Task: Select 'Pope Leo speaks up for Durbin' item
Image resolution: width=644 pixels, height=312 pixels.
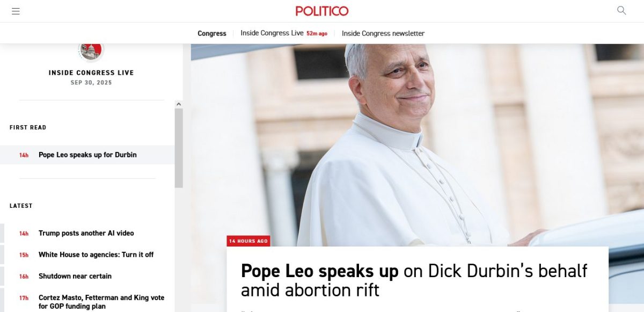Action: click(87, 155)
